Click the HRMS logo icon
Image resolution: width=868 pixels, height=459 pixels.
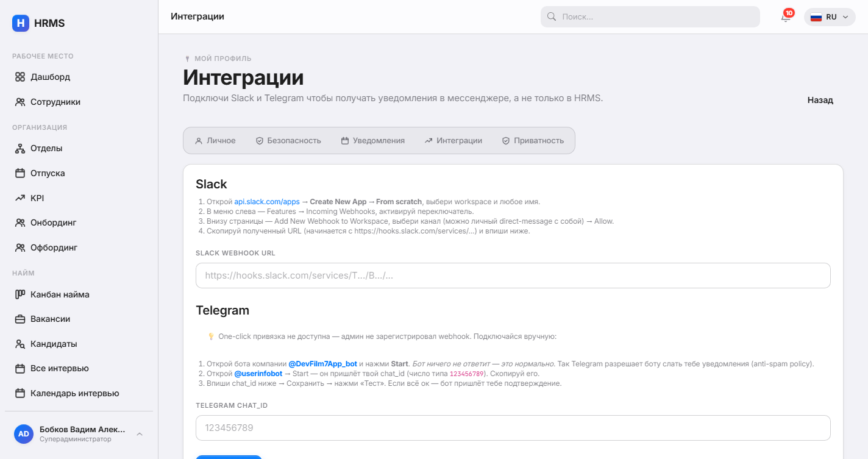click(21, 23)
